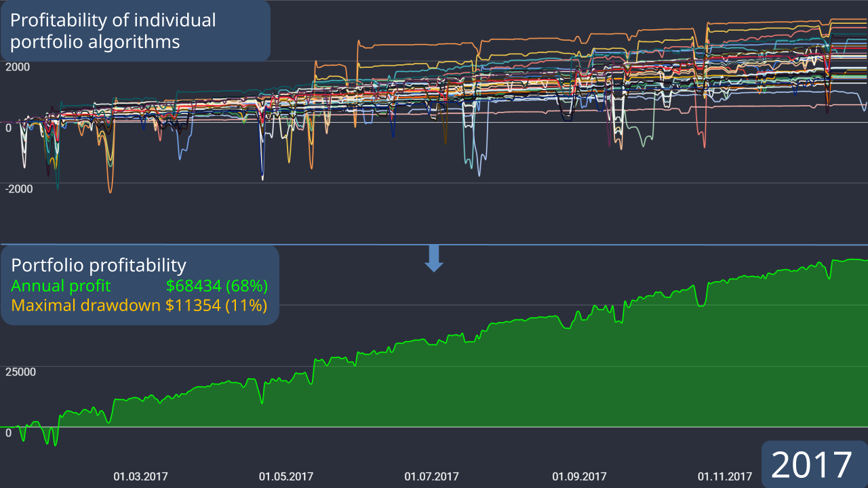Click the '25000' axis label on lower chart

coord(20,371)
